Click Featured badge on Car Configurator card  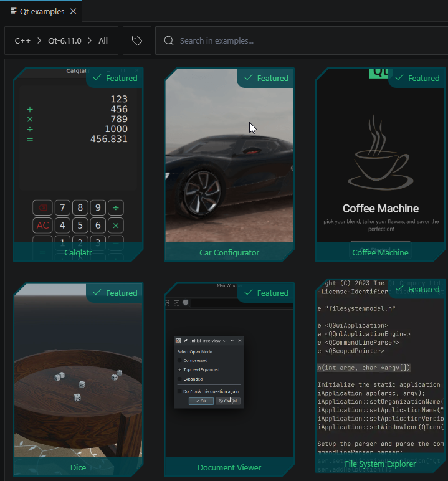click(x=266, y=78)
